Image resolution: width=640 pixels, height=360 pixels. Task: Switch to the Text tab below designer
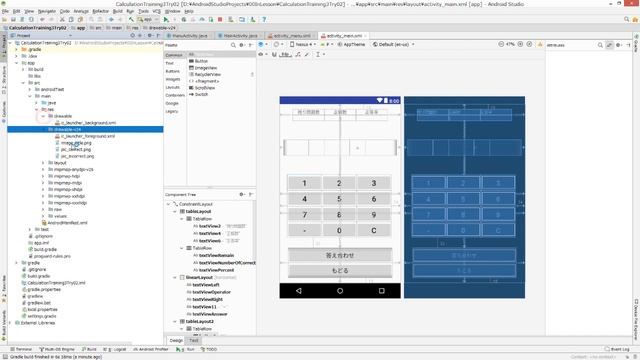(x=193, y=340)
